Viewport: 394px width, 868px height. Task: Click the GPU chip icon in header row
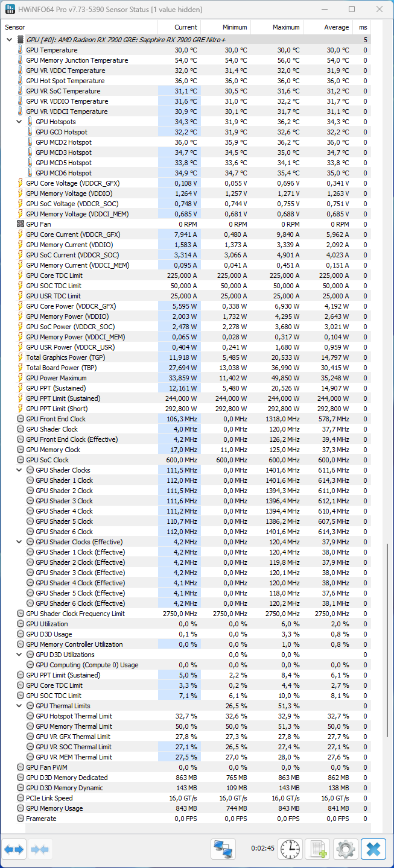[21, 40]
